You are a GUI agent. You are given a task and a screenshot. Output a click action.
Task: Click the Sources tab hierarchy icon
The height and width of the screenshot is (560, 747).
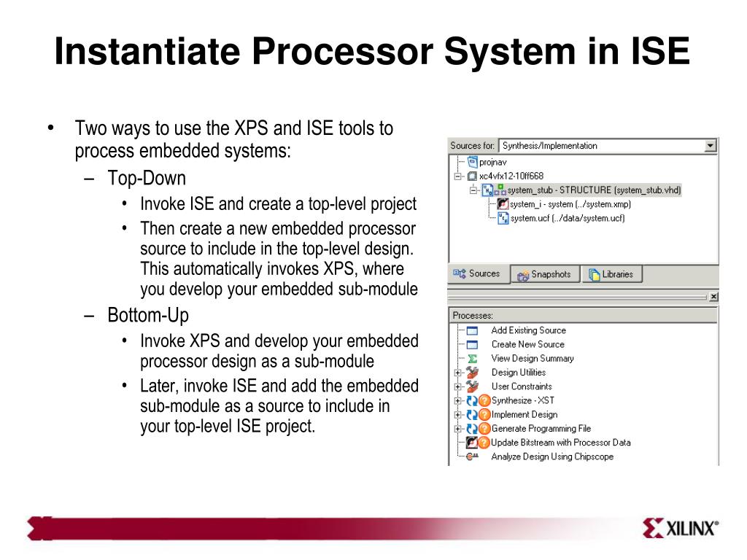click(x=460, y=273)
